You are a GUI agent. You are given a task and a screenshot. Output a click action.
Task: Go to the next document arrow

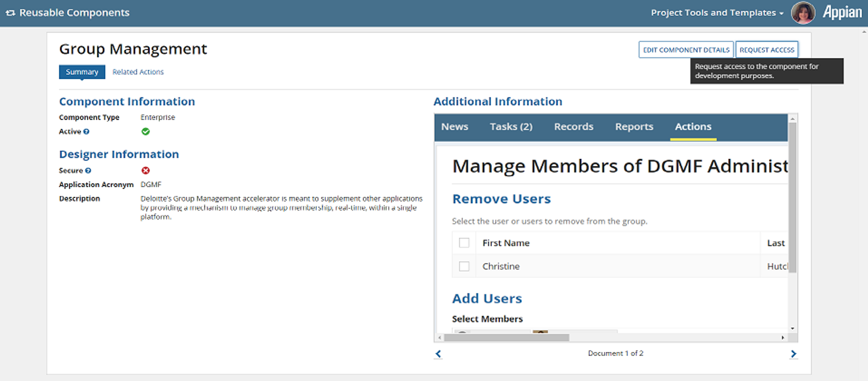(x=794, y=354)
